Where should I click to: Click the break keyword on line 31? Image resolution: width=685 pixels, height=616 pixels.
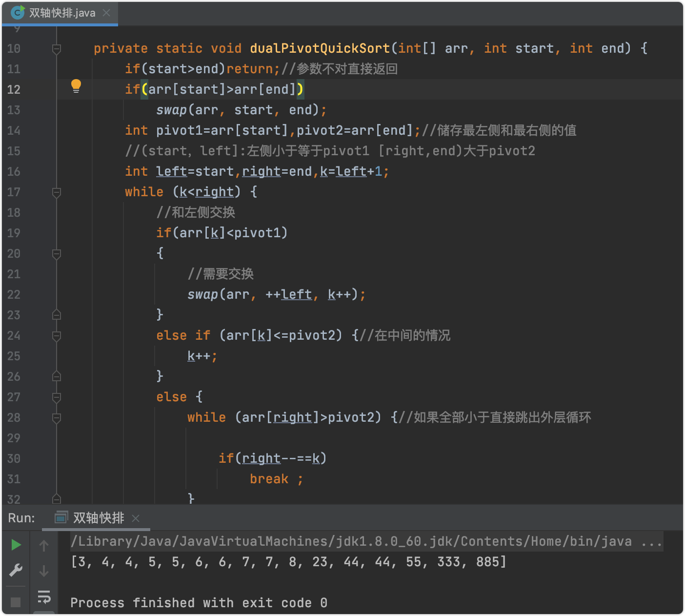269,479
